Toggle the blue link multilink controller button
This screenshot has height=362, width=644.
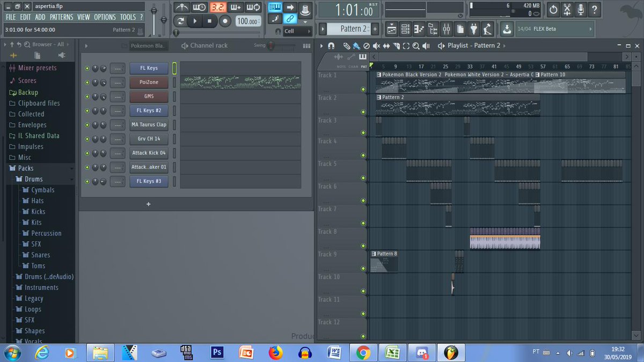(290, 19)
